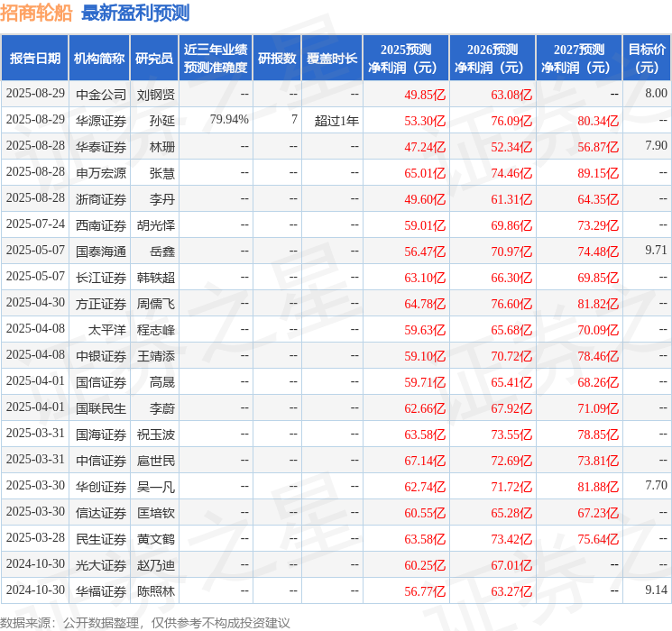Click the 招商轮船 title text
Image resolution: width=672 pixels, height=631 pixels.
point(36,13)
